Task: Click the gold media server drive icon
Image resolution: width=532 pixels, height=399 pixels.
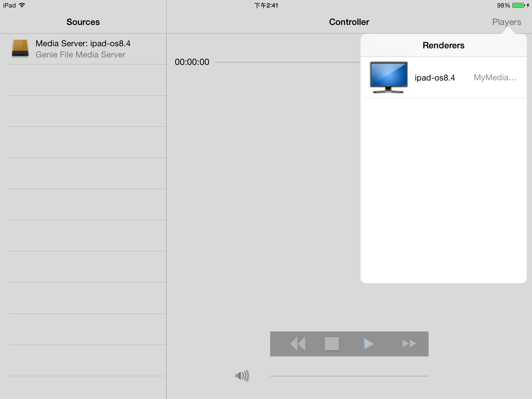Action: 20,48
